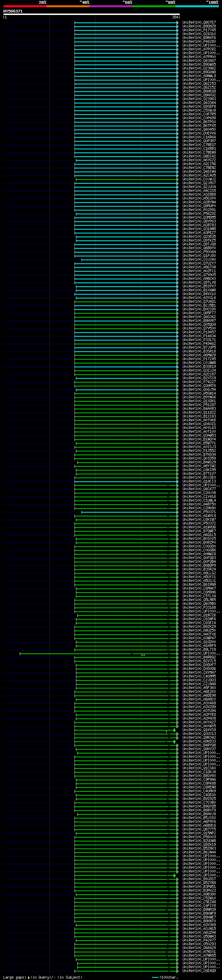Image resolution: width=222 pixels, height=980 pixels.
Task: Select hit UniRef100_A6UZH4
Action: coord(199,932)
